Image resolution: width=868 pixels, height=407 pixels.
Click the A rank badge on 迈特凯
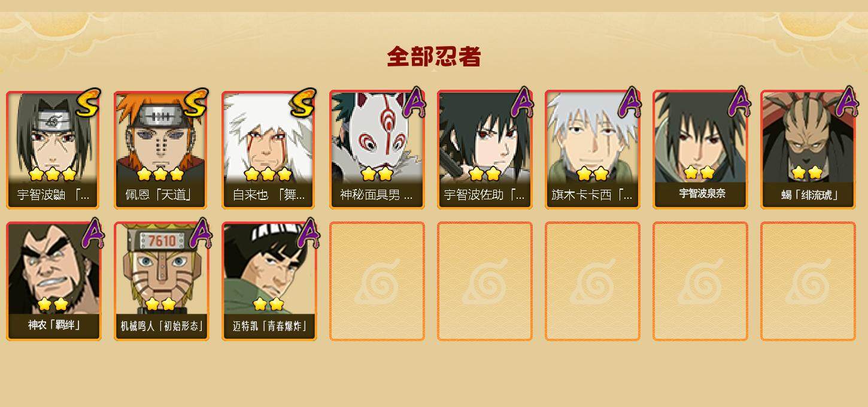(x=308, y=234)
